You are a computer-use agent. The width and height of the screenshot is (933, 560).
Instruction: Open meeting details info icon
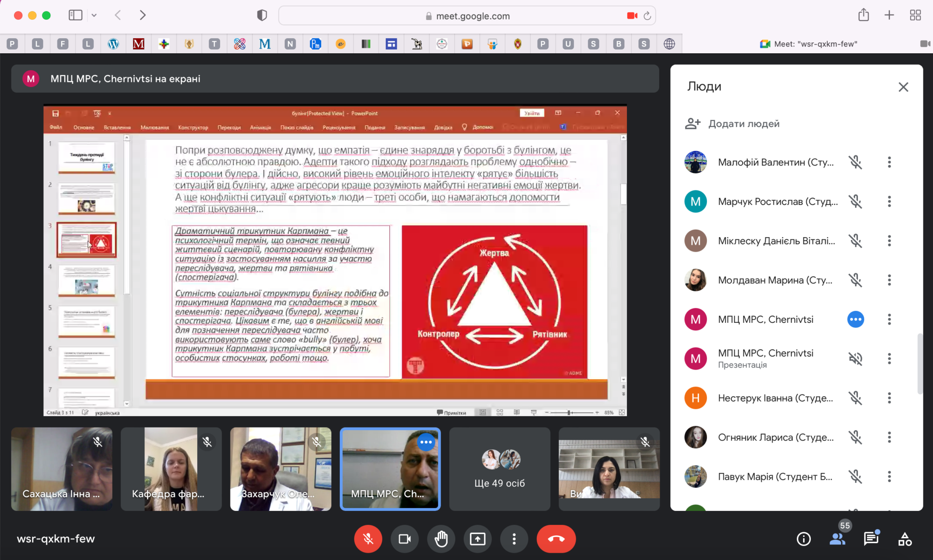point(804,539)
